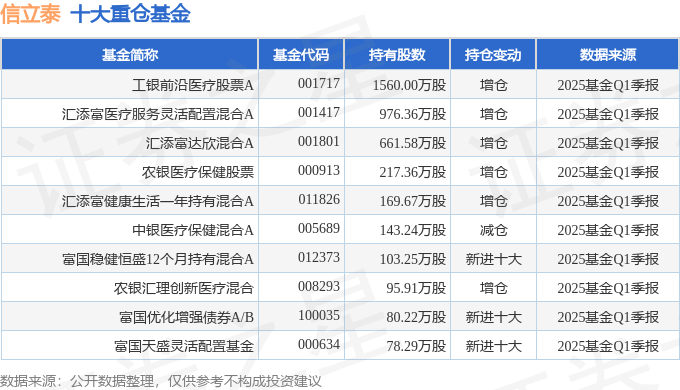680x390 pixels.
Task: Click fund code 100035
Action: (319, 315)
